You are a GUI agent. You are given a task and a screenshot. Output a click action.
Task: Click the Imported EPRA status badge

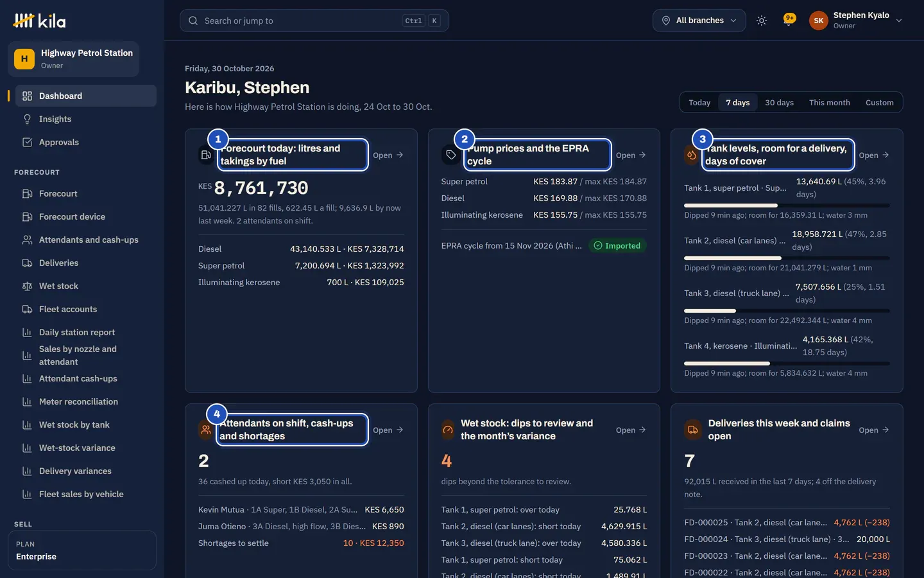[617, 245]
